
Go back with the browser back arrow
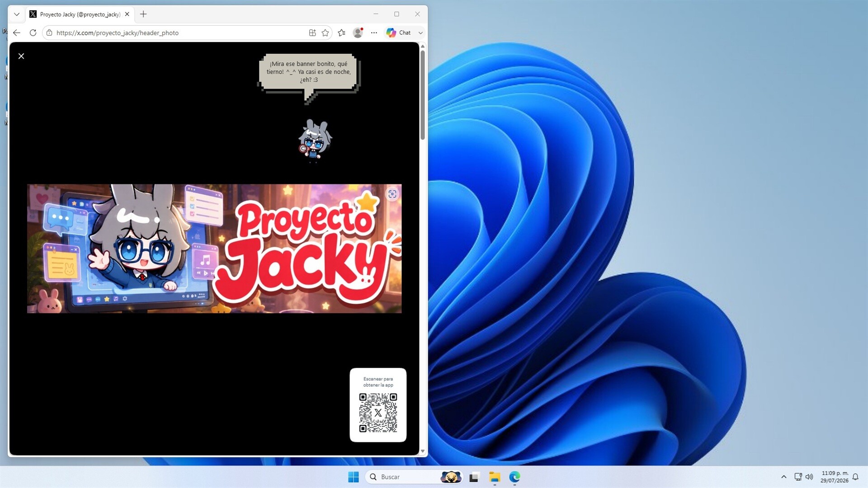[17, 33]
